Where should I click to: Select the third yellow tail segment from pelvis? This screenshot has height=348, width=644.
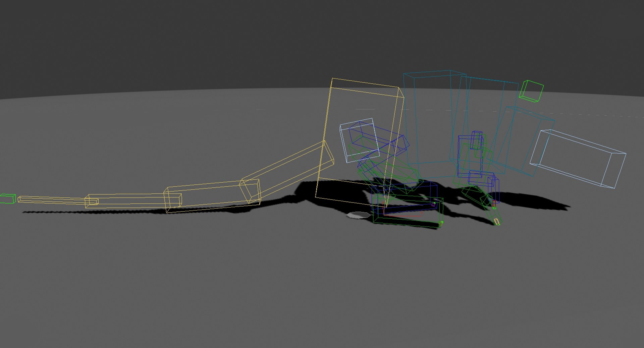133,200
